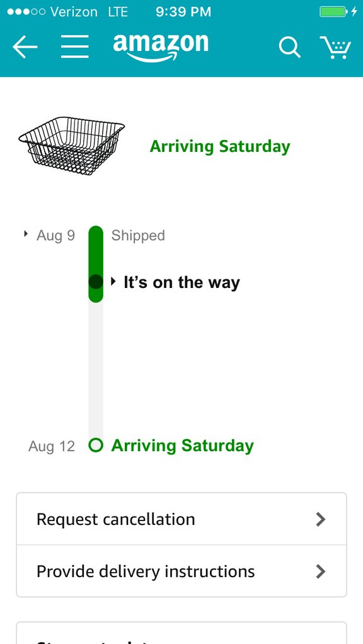Tap the Arriving Saturday header text
Image resolution: width=363 pixels, height=644 pixels.
[220, 146]
